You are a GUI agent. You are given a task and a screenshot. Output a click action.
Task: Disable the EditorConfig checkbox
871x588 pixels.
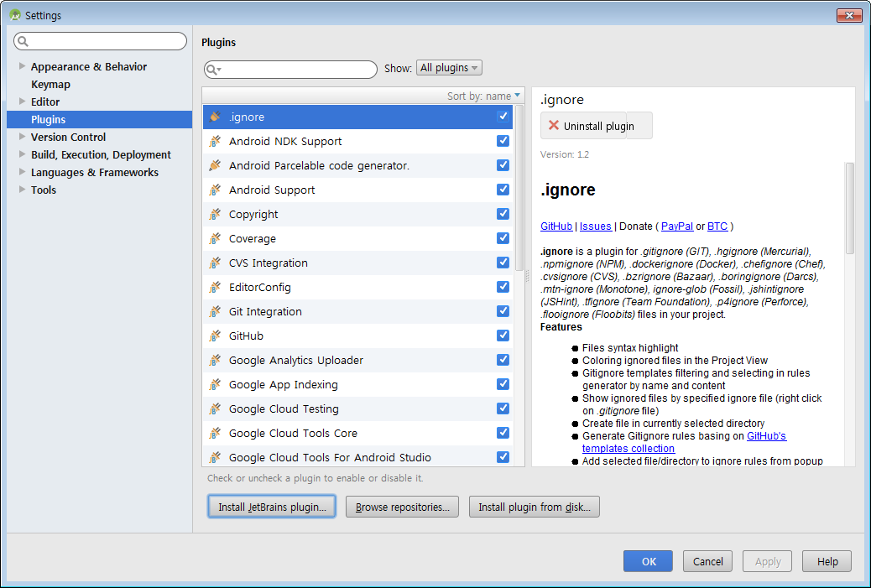[503, 287]
